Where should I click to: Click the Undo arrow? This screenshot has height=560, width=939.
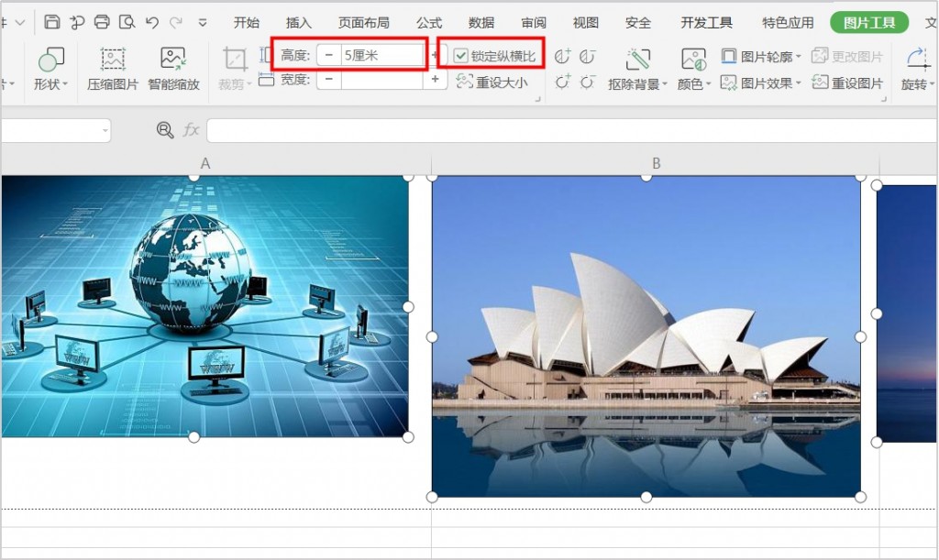coord(152,23)
